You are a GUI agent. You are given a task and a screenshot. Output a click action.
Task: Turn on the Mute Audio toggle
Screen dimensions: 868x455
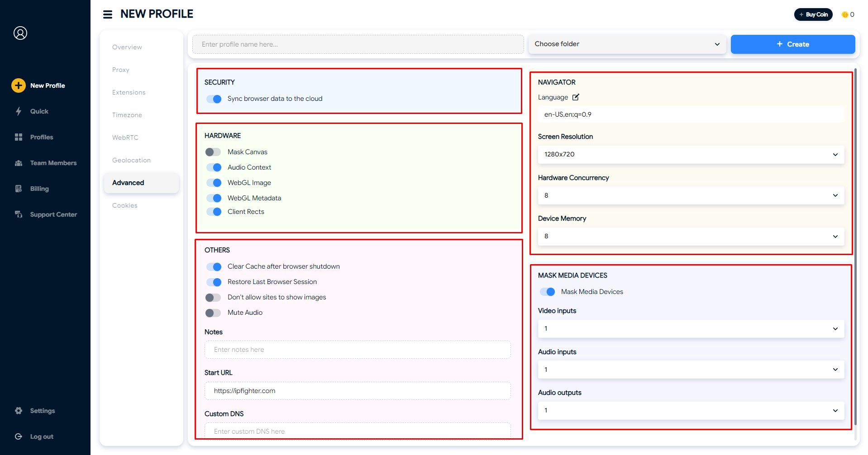[213, 313]
